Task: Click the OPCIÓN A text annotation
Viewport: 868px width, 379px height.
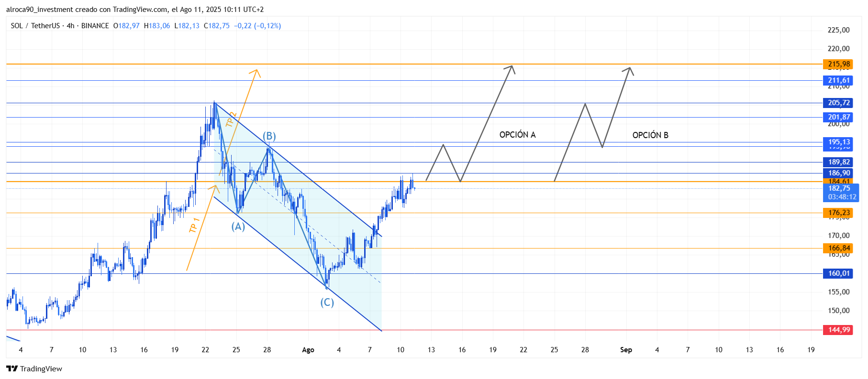Action: tap(517, 135)
